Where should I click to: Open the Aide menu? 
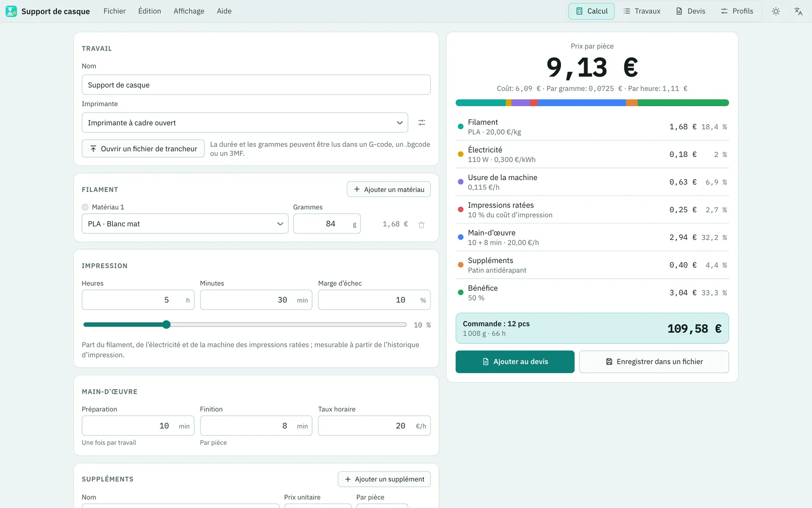pos(224,11)
